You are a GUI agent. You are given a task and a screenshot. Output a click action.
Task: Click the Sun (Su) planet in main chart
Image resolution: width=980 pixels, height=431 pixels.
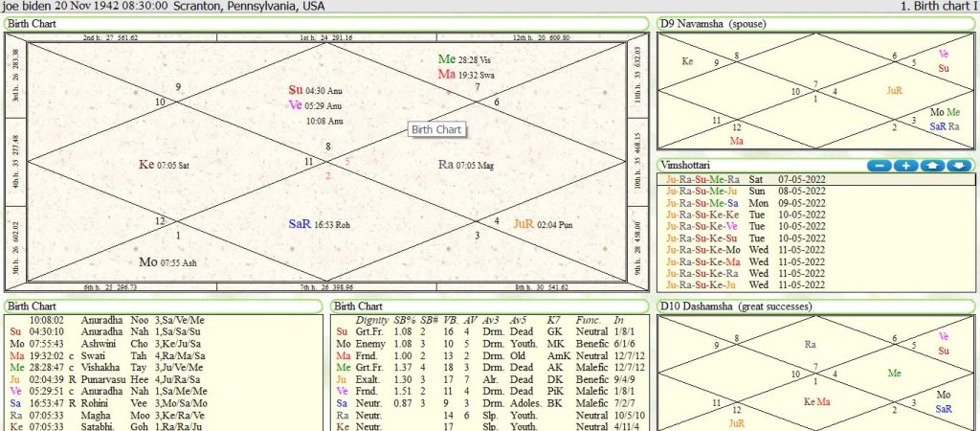pyautogui.click(x=296, y=90)
